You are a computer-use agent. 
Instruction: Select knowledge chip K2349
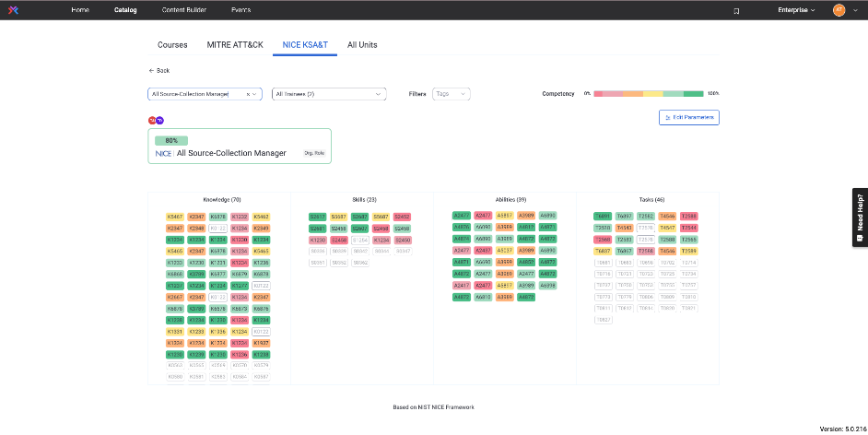(262, 229)
